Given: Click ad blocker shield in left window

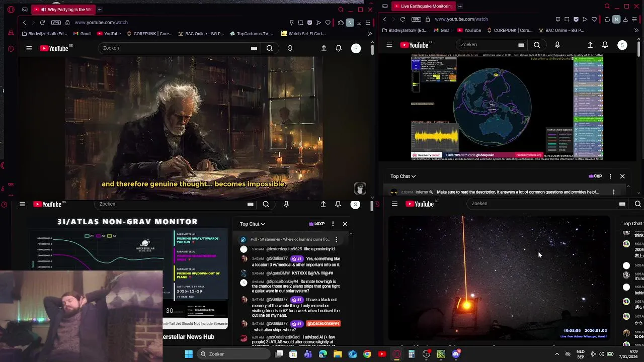Looking at the screenshot, I should [309, 23].
